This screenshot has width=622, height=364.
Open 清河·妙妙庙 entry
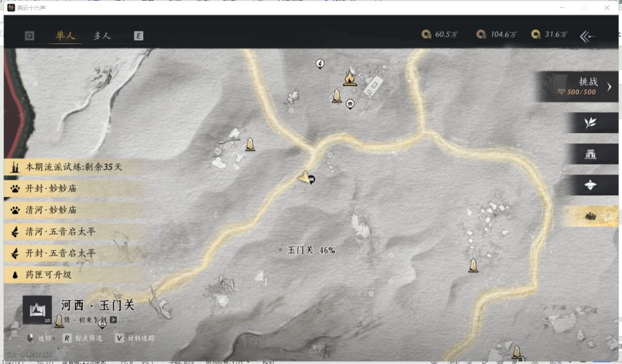[x=73, y=210]
